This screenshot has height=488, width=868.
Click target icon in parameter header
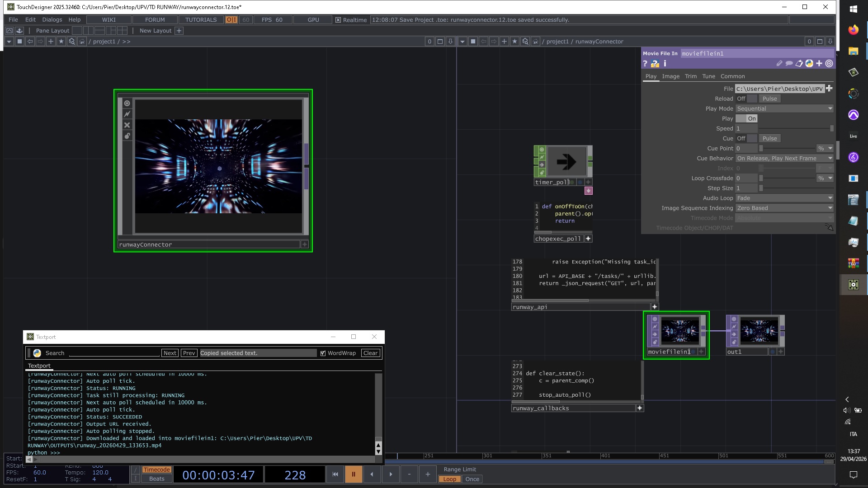(x=829, y=64)
